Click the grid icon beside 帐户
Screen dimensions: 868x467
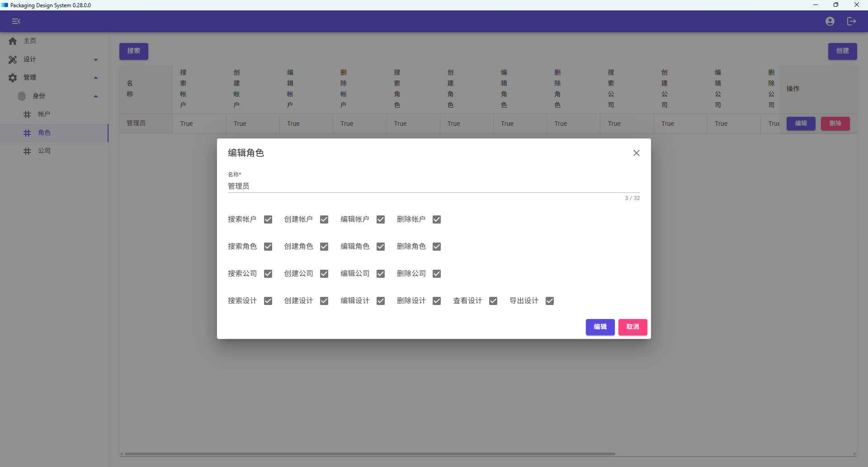27,114
